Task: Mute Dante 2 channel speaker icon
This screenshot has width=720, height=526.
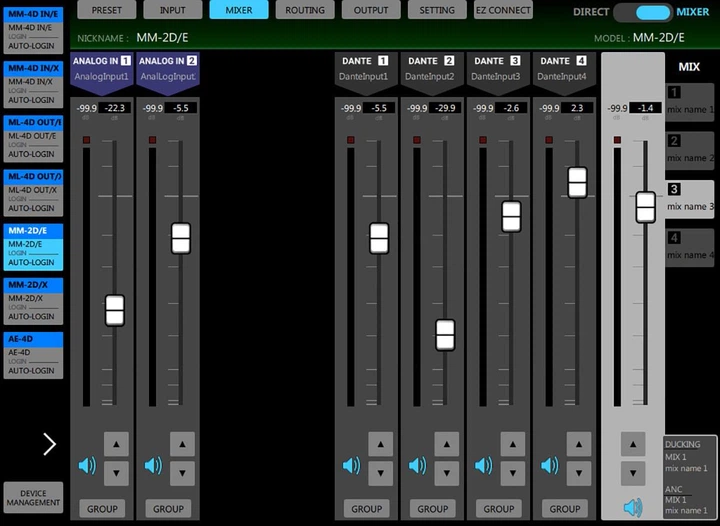Action: 418,465
